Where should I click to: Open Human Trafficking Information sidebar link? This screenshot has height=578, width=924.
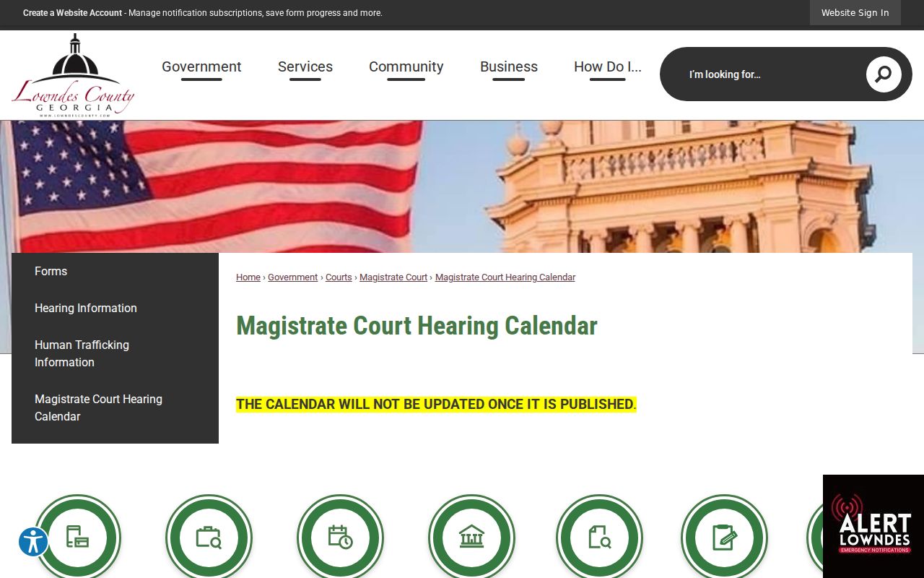(x=115, y=353)
